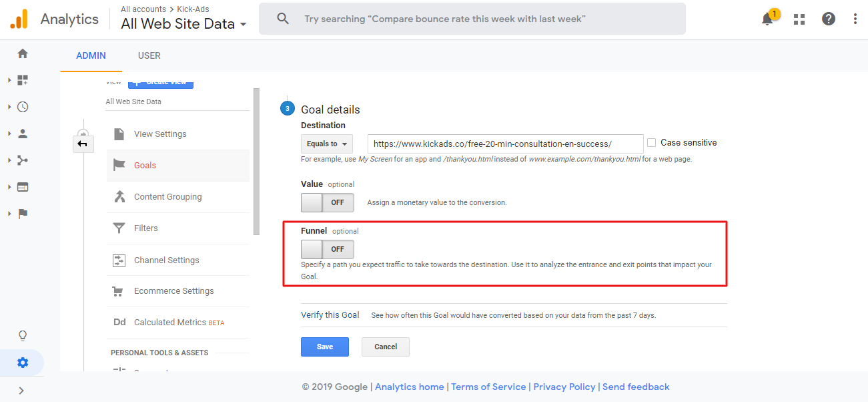Open Acquisition reports icon in sidebar
This screenshot has width=868, height=402.
(23, 160)
